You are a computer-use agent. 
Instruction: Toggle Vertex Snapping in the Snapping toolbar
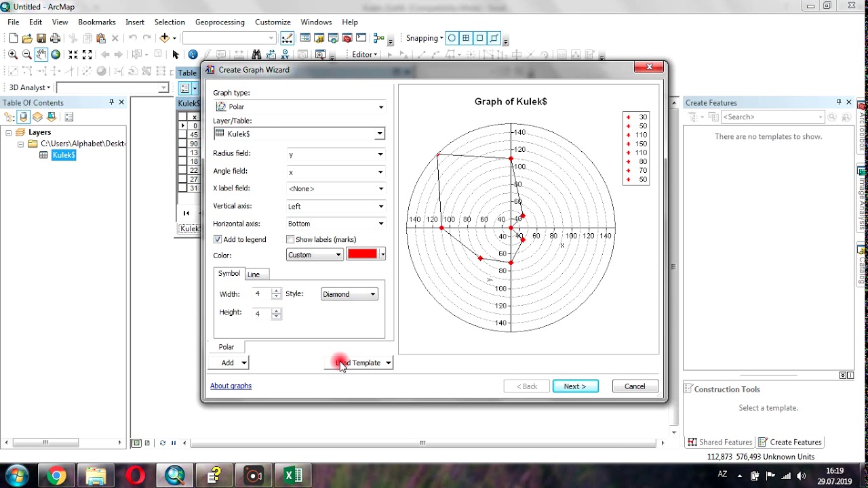[479, 38]
